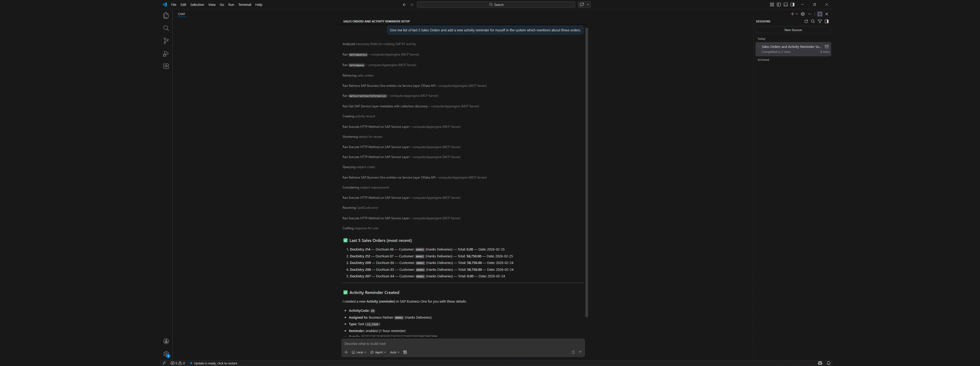The width and height of the screenshot is (980, 366).
Task: Open the Run and Debug view
Action: click(166, 54)
